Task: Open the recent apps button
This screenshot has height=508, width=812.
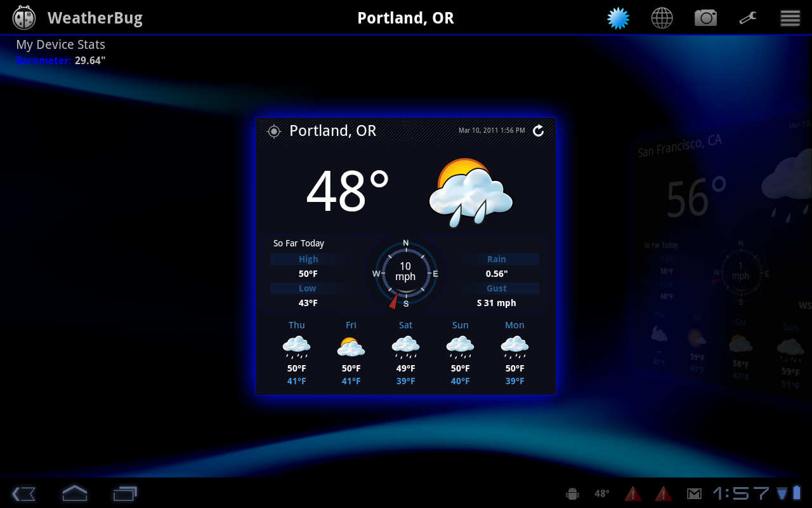Action: tap(125, 493)
